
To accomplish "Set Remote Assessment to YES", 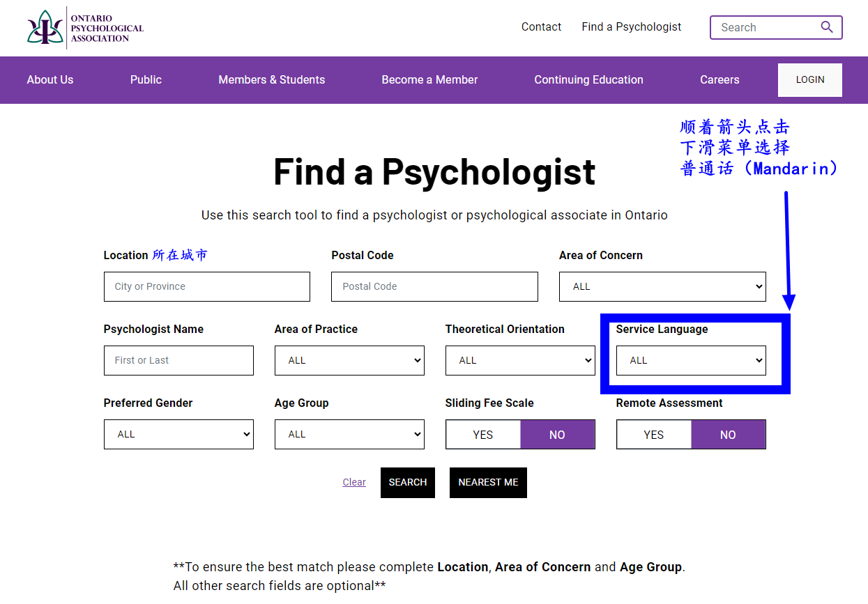I will pyautogui.click(x=653, y=435).
